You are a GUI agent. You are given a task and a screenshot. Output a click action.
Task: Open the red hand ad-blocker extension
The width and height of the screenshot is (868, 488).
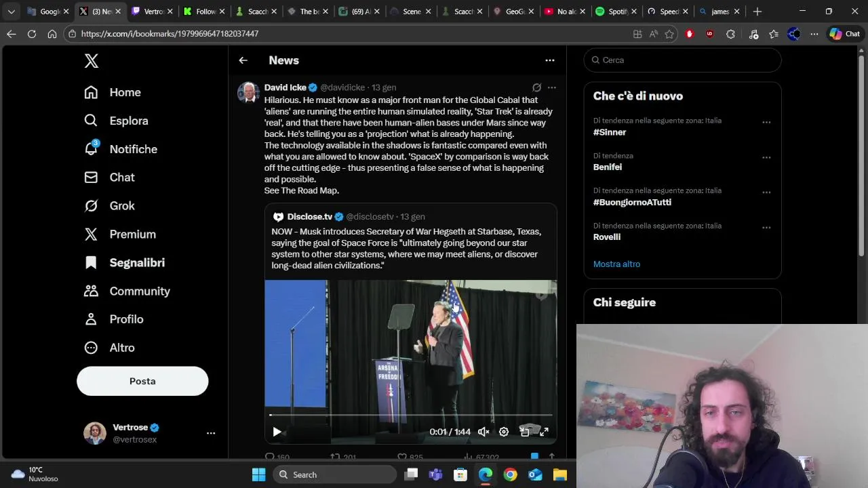point(690,34)
